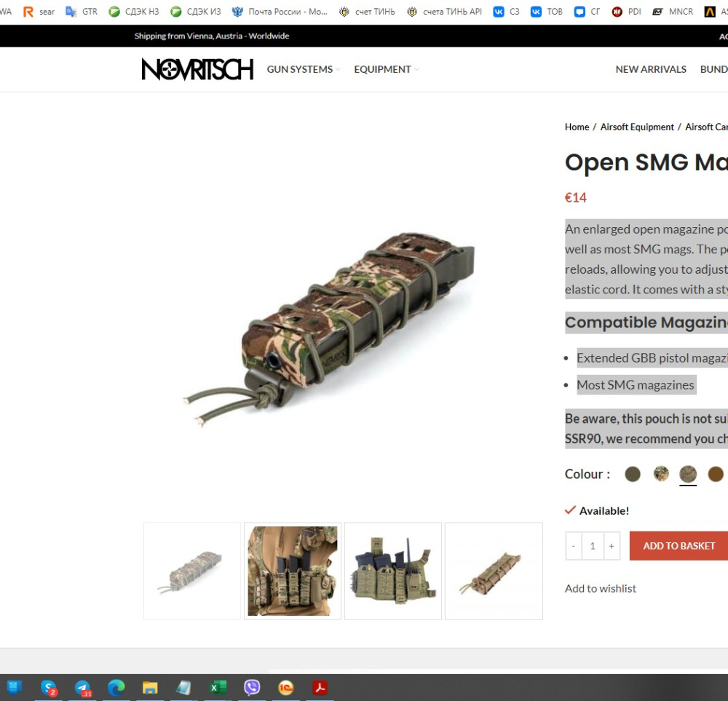Increase quantity with the plus button
728x701 pixels.
click(x=612, y=546)
